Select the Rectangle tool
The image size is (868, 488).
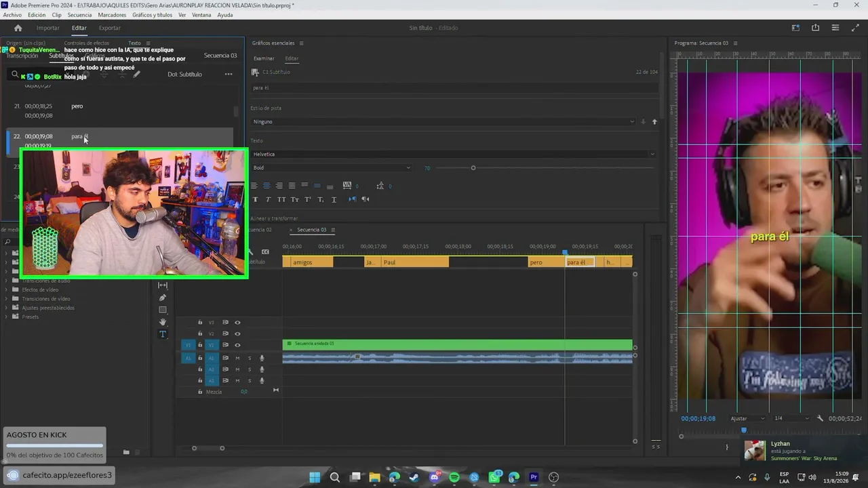pos(163,310)
